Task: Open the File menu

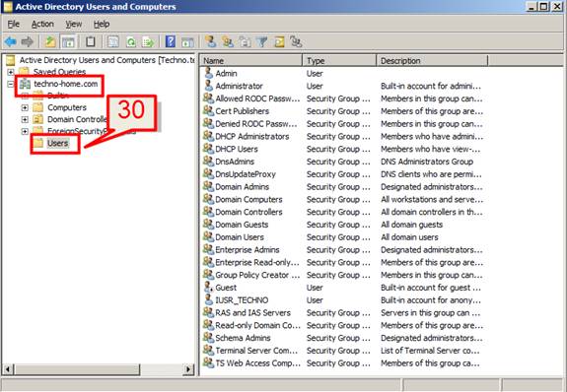Action: click(14, 25)
